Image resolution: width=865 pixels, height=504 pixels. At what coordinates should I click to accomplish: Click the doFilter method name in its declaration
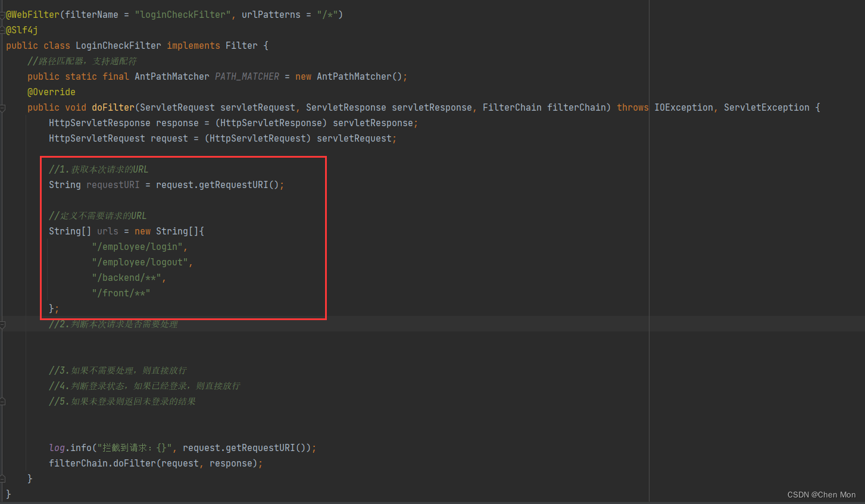[x=113, y=107]
